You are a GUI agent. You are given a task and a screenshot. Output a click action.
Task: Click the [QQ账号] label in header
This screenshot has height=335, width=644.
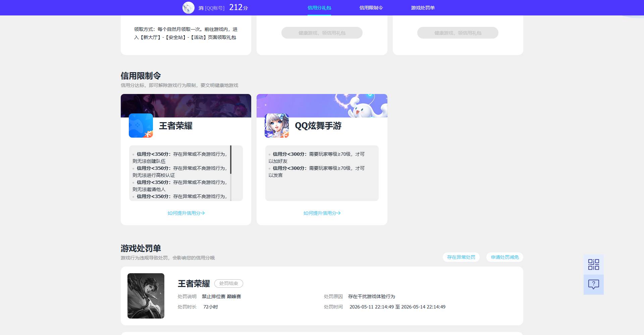tap(215, 8)
